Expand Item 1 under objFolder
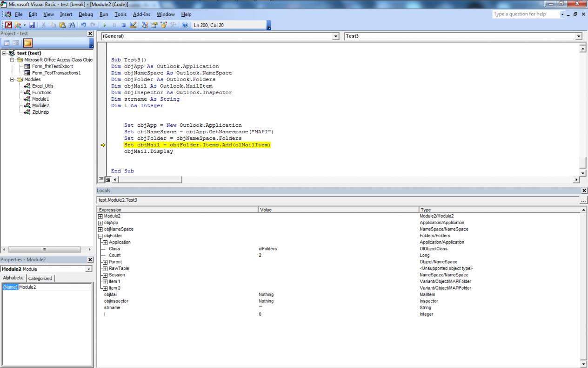 click(x=105, y=281)
